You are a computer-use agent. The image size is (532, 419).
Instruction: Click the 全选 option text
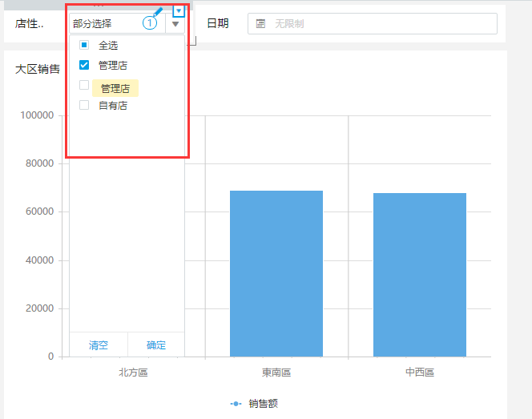point(108,45)
